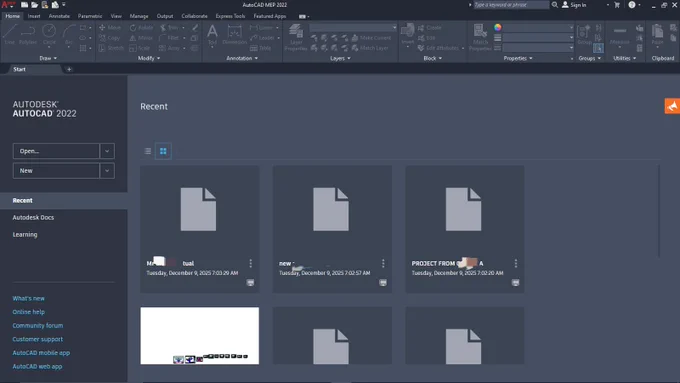680x383 pixels.
Task: Open the object color wheel picker
Action: [497, 27]
